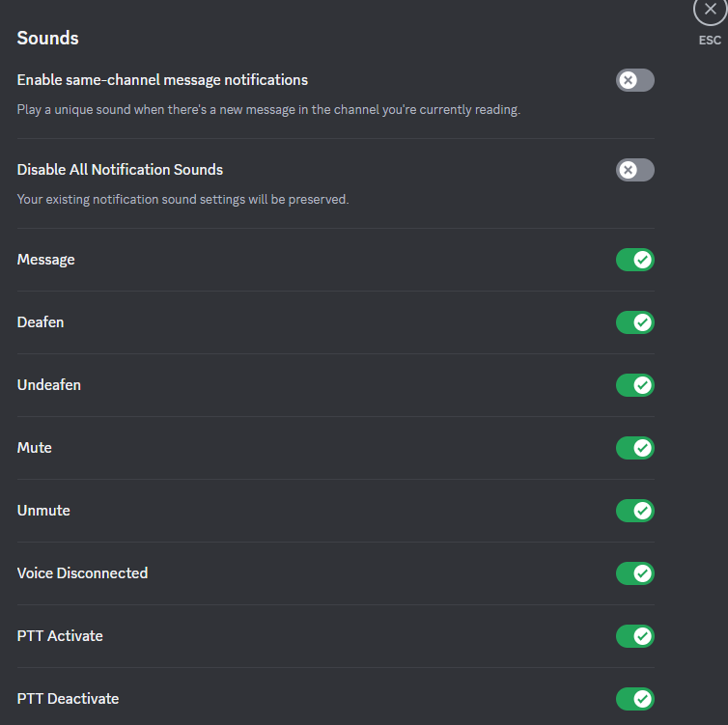Turn off the Message sound toggle
The image size is (728, 725).
tap(635, 260)
